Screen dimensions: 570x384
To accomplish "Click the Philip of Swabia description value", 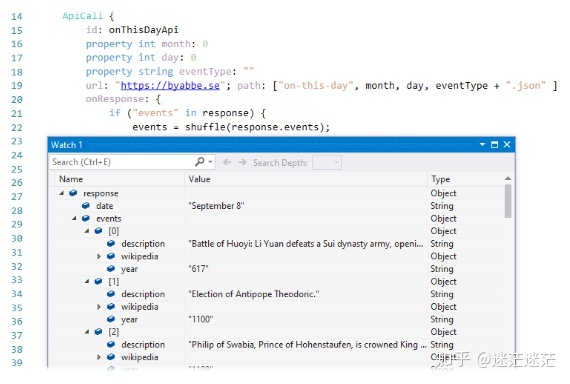I will coord(307,344).
